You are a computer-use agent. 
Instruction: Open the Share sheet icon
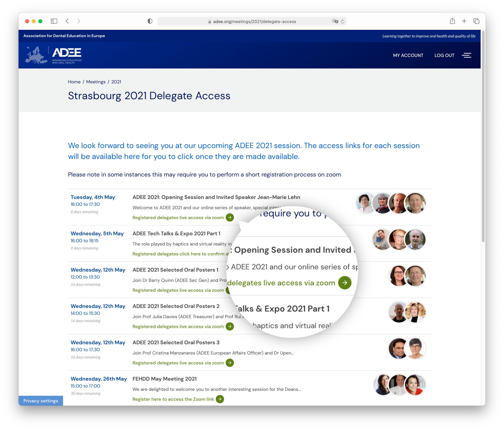452,21
